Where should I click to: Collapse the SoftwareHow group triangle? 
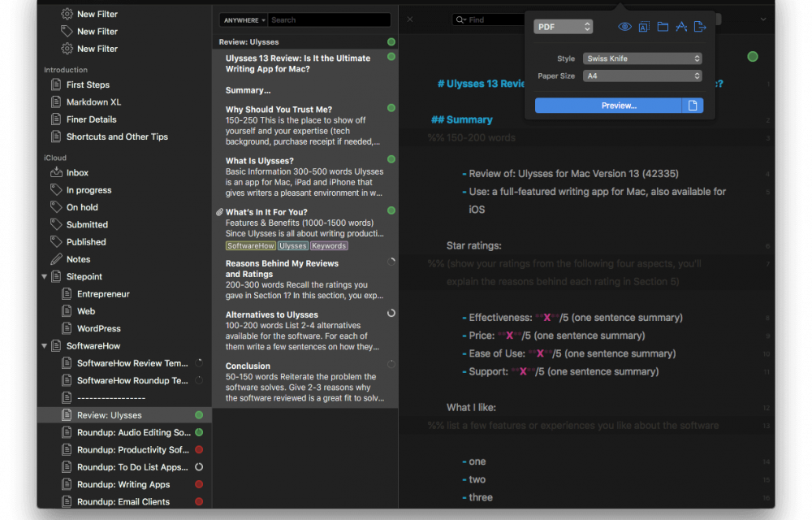[x=45, y=346]
